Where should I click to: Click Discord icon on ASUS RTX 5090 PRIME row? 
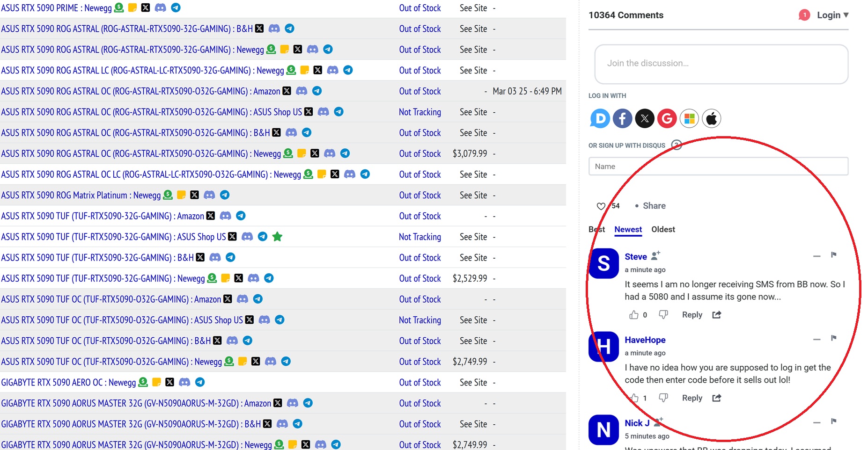pyautogui.click(x=160, y=7)
